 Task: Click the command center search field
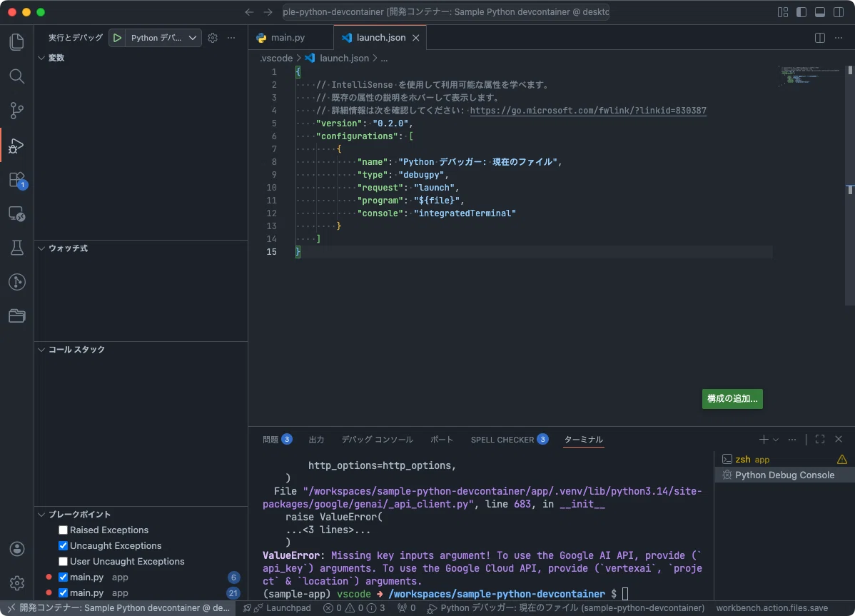pyautogui.click(x=445, y=12)
